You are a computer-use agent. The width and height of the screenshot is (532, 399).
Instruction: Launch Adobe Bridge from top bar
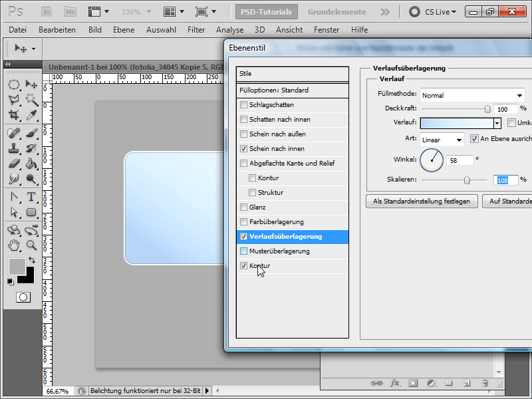47,12
